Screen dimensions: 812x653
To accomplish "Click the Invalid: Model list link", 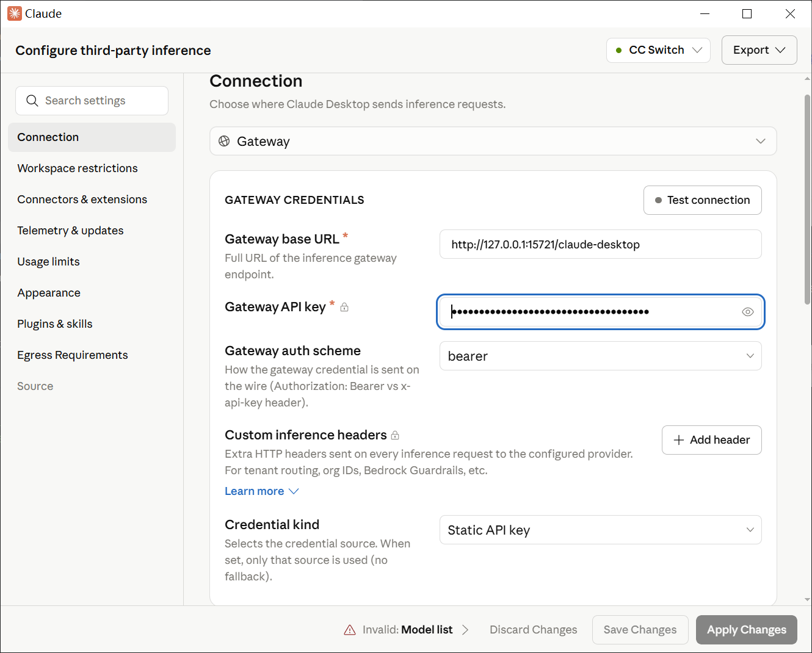I will point(407,630).
